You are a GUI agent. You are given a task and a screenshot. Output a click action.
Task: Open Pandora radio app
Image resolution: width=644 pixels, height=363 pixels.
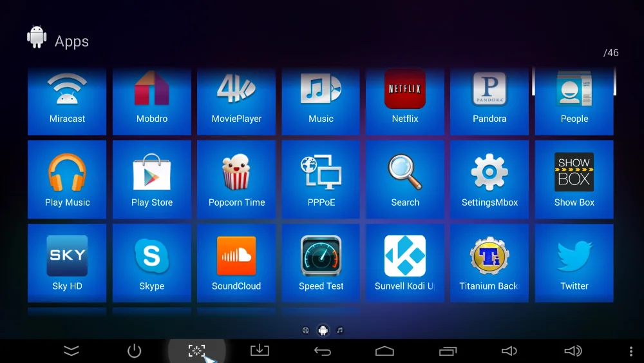coord(489,101)
